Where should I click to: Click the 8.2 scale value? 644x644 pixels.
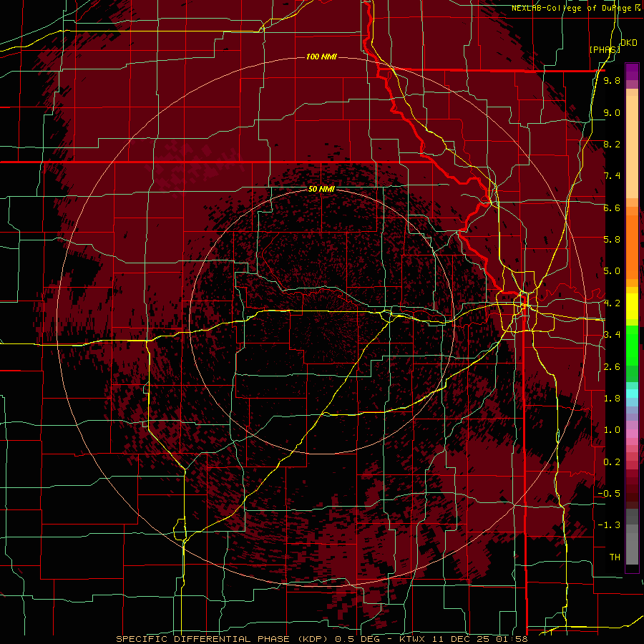612,144
